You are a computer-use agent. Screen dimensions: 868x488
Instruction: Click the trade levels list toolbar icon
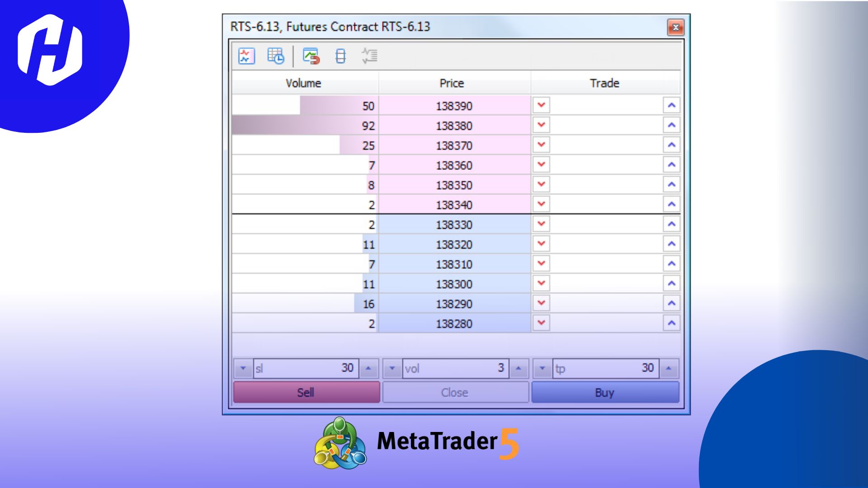point(370,56)
